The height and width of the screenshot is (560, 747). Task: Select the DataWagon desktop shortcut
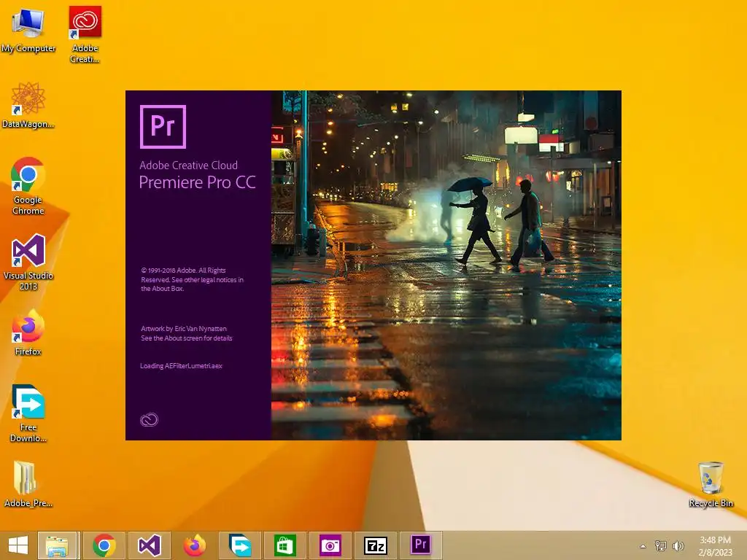(x=28, y=105)
